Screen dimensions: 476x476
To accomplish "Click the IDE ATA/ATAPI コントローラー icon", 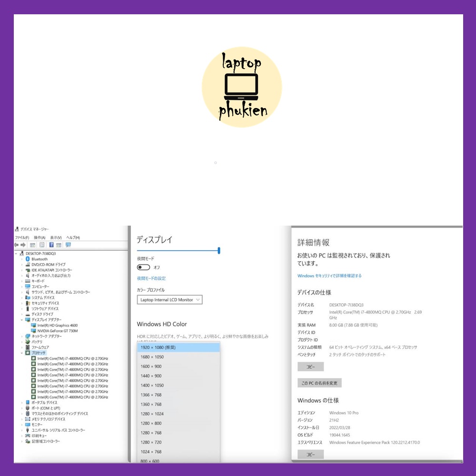I will [x=28, y=270].
